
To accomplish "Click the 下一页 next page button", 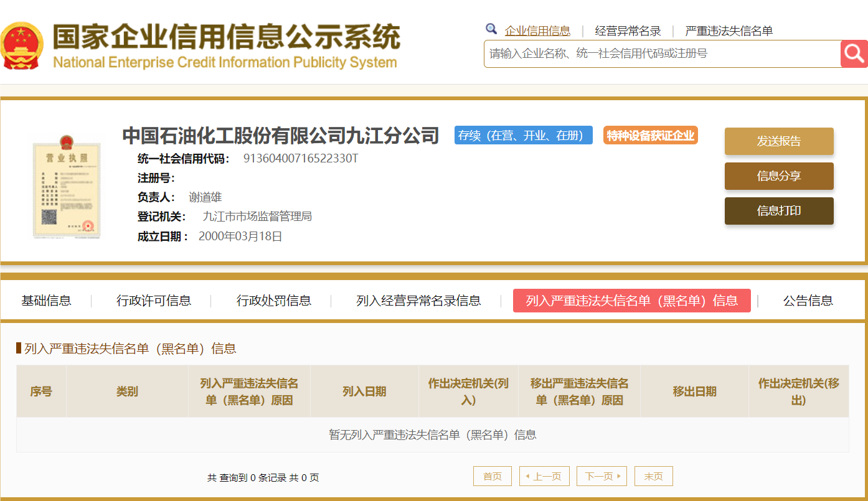I will click(601, 476).
